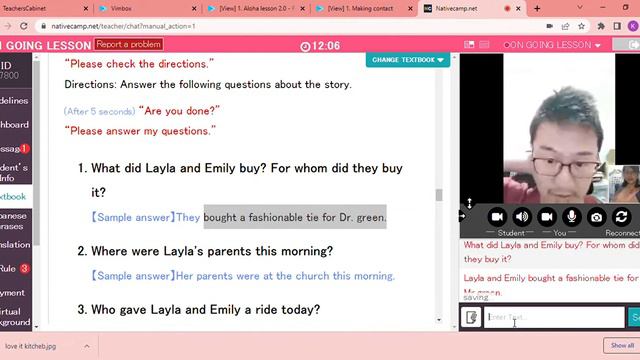Toggle your own video camera
This screenshot has height=360, width=640.
point(547,217)
